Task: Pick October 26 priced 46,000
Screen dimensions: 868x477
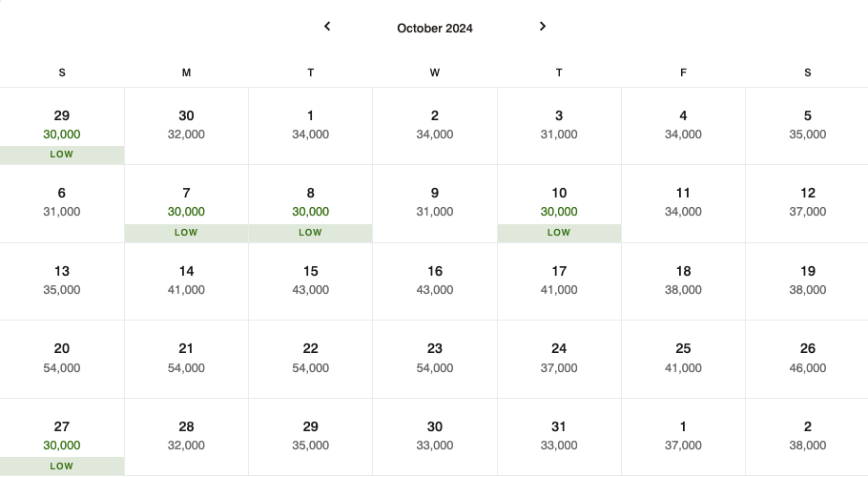Action: point(807,359)
